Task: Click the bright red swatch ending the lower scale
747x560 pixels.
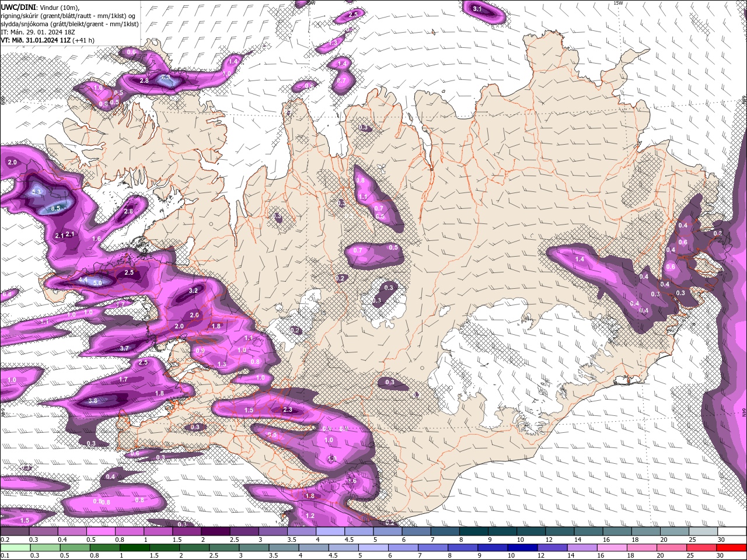Action: [731, 548]
